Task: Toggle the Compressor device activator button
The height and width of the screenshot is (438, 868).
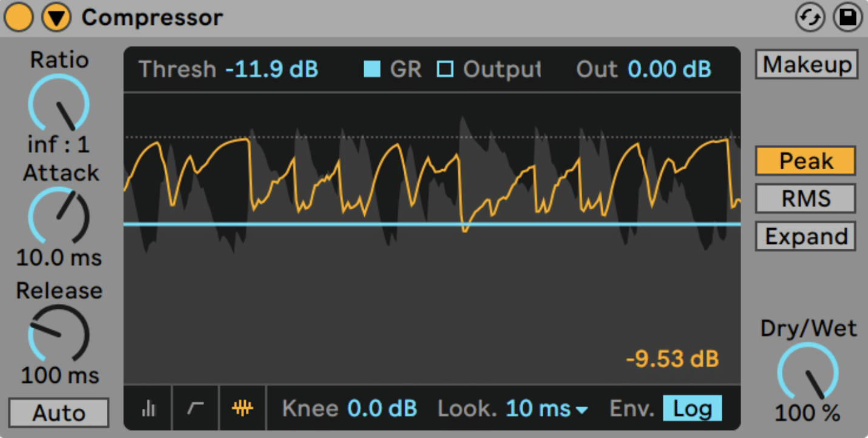Action: [x=18, y=18]
